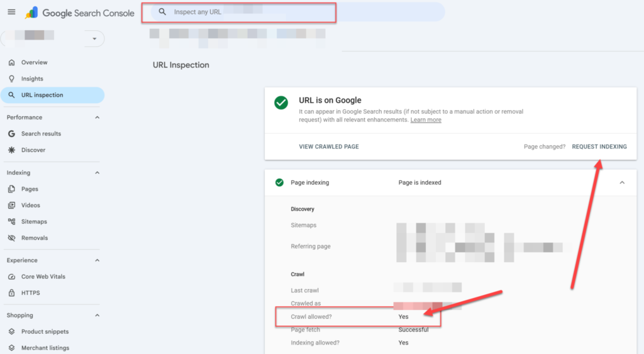
Task: Click the Last crawl label
Action: pos(305,290)
